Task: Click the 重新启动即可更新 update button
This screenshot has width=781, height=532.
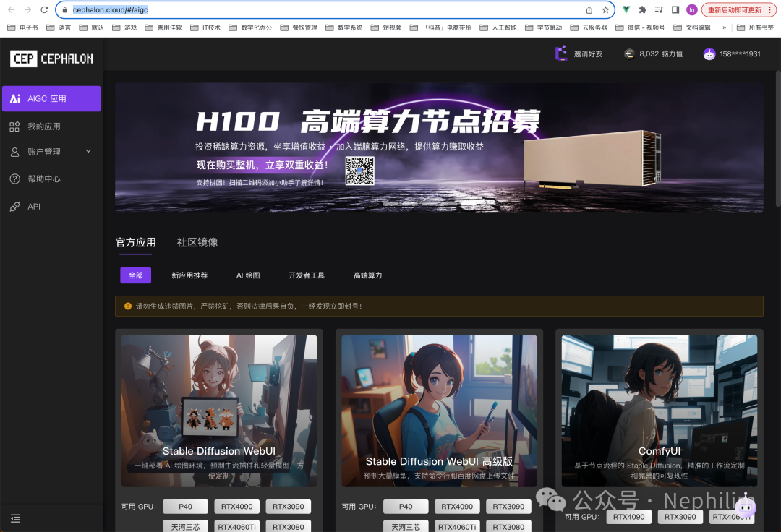Action: 738,10
